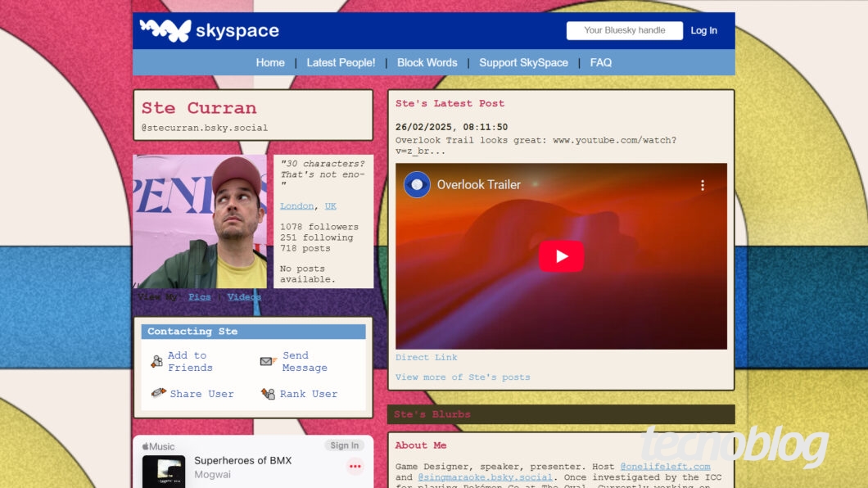Click View more of Ste's posts

pyautogui.click(x=463, y=377)
